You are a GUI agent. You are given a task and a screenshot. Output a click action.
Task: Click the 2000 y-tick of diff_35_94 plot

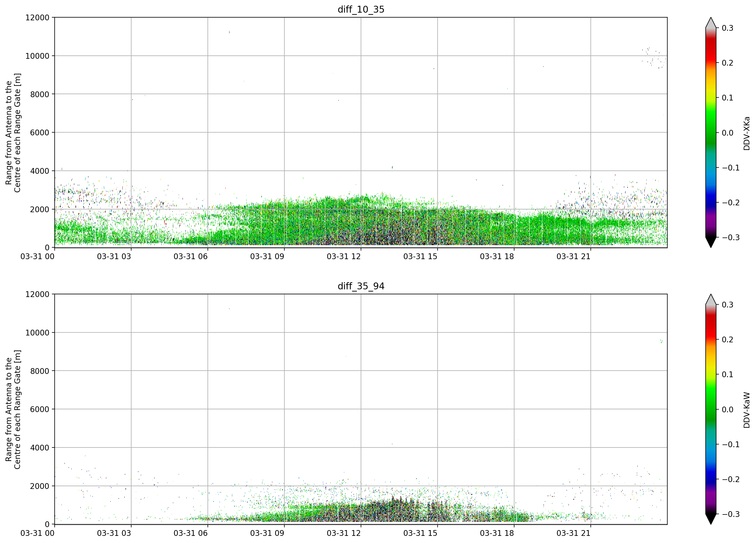[x=40, y=486]
